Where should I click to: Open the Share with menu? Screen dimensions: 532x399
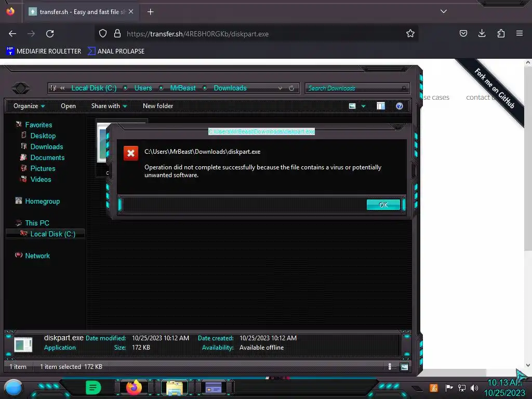tap(109, 106)
